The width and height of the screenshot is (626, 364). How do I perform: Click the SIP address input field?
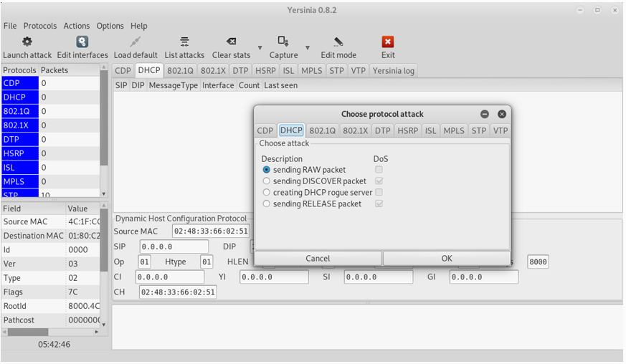tap(174, 246)
